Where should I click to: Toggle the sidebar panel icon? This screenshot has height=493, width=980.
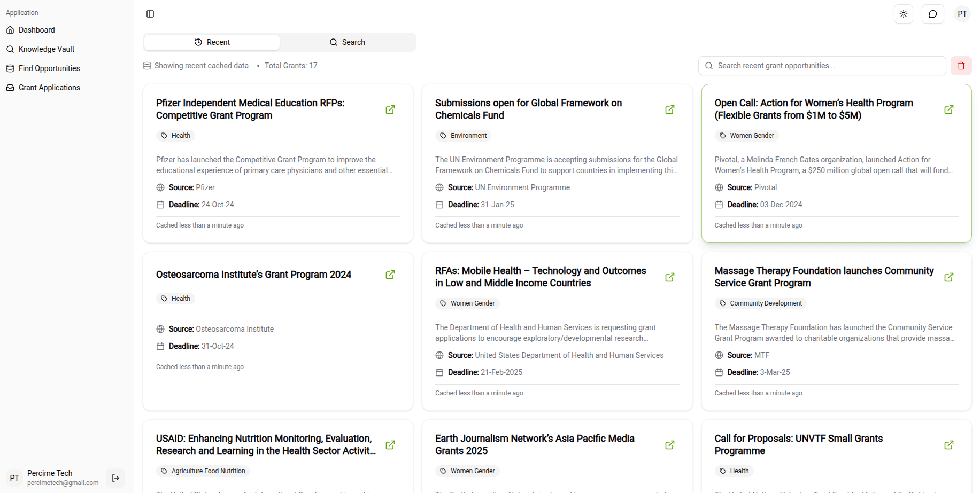click(x=150, y=14)
